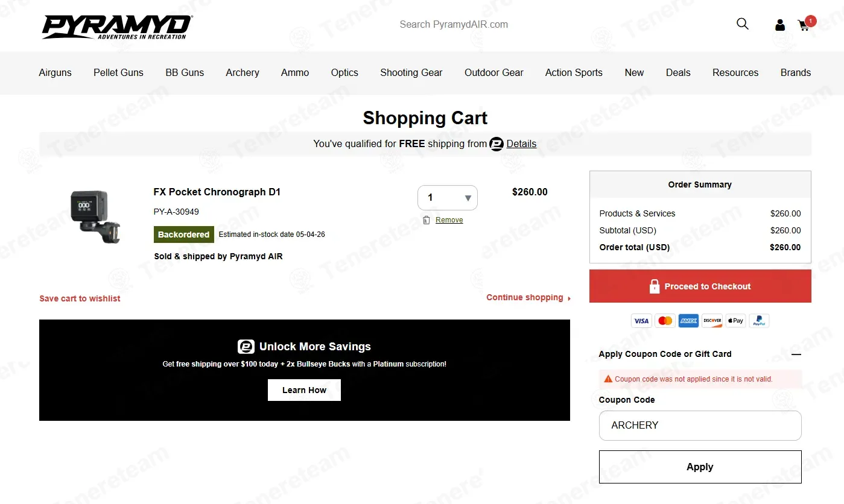Open the Shooting Gear menu

[411, 72]
